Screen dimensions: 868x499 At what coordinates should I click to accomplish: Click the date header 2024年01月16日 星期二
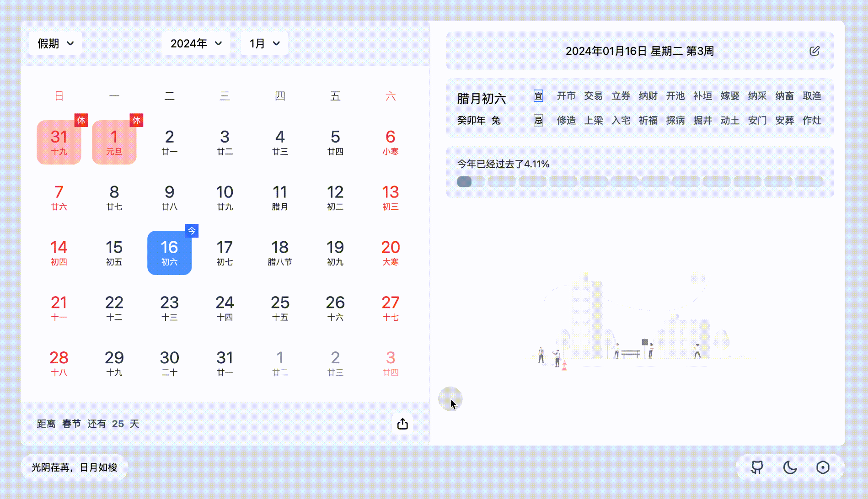[x=639, y=51]
